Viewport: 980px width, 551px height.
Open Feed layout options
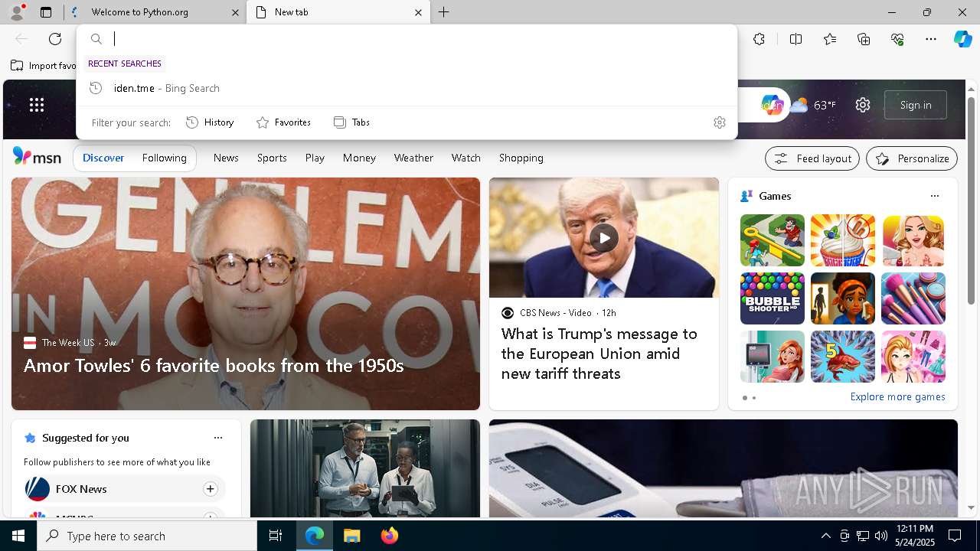[812, 158]
